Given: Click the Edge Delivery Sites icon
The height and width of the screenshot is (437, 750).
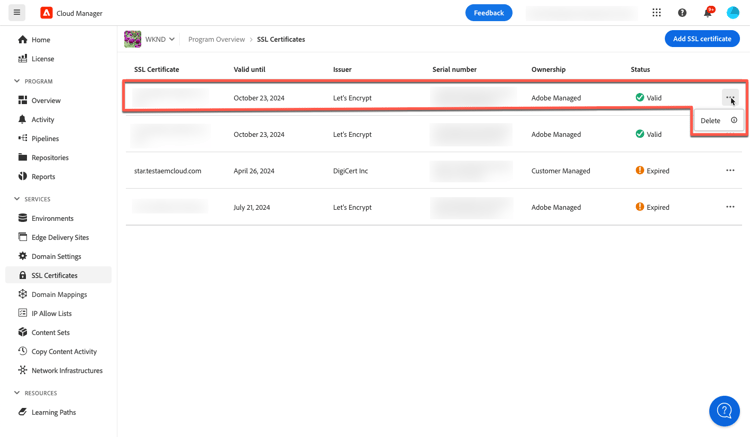Looking at the screenshot, I should pos(22,237).
